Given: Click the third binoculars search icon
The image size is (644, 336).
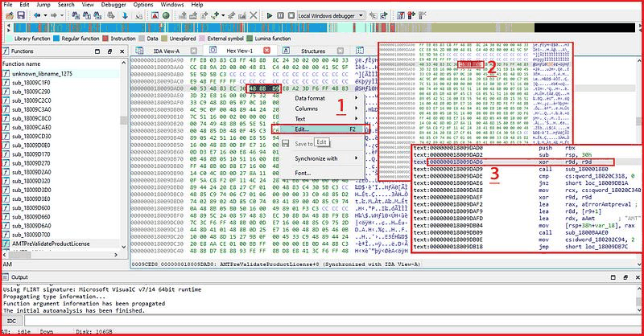Looking at the screenshot, I should [x=97, y=15].
